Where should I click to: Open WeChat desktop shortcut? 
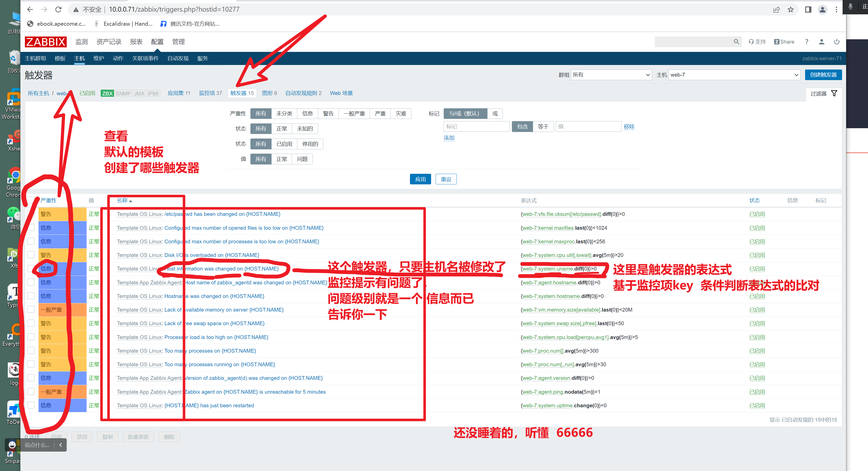[14, 218]
